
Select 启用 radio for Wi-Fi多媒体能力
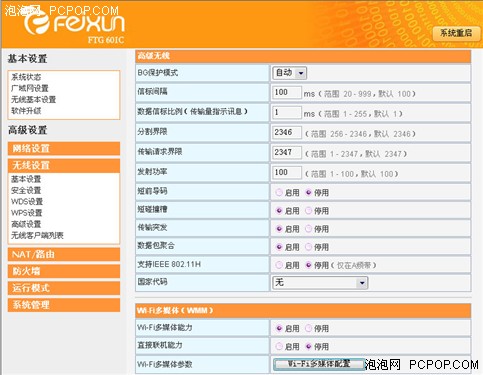click(279, 328)
